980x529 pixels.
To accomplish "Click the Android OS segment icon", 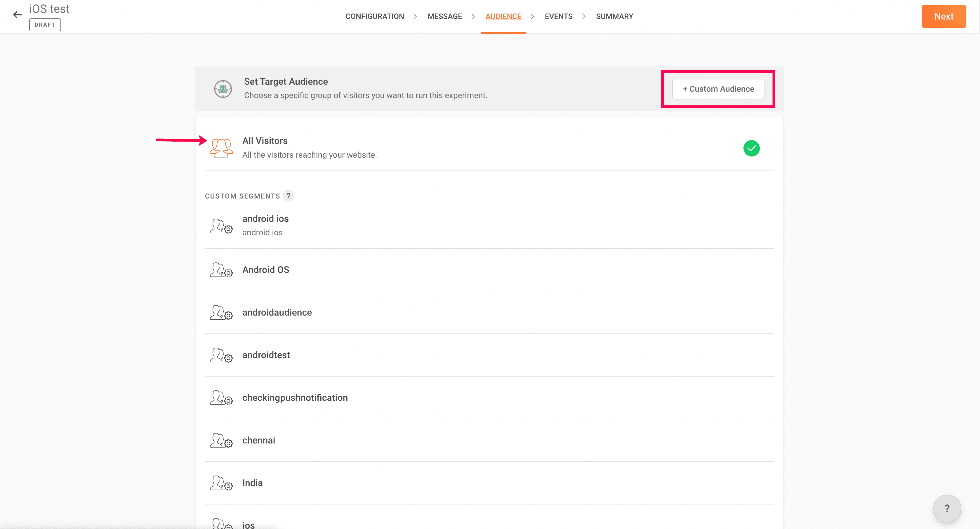I will (221, 270).
